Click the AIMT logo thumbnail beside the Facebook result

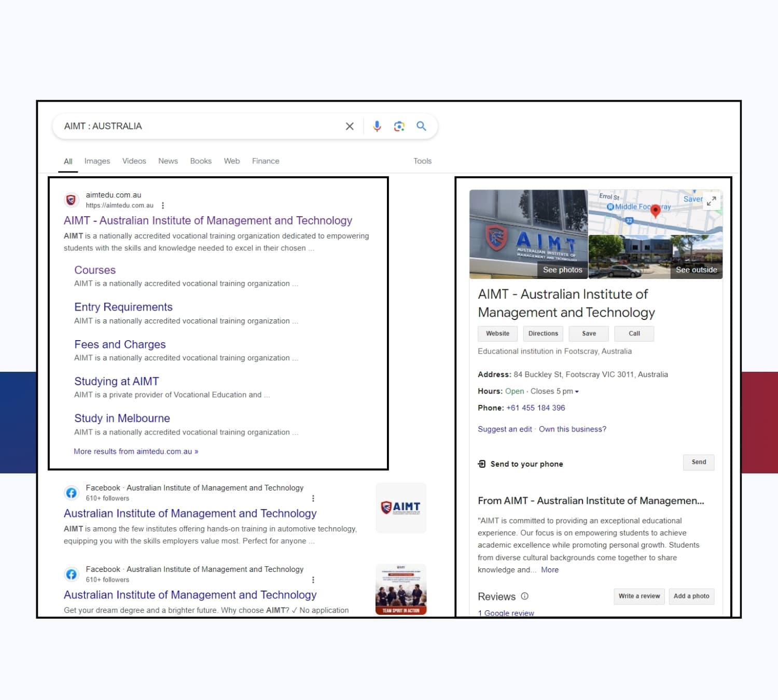click(401, 508)
